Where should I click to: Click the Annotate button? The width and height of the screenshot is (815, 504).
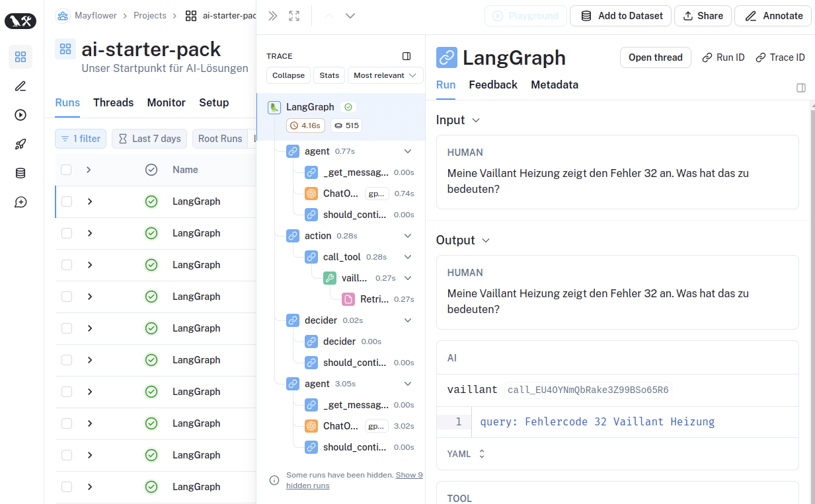point(773,16)
